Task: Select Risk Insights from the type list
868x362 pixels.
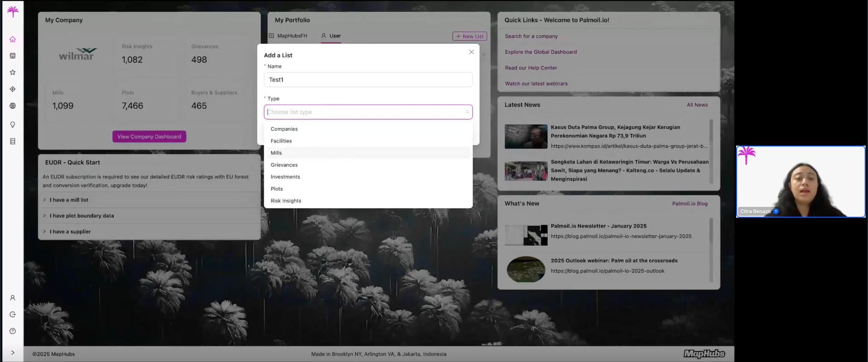Action: (368, 201)
